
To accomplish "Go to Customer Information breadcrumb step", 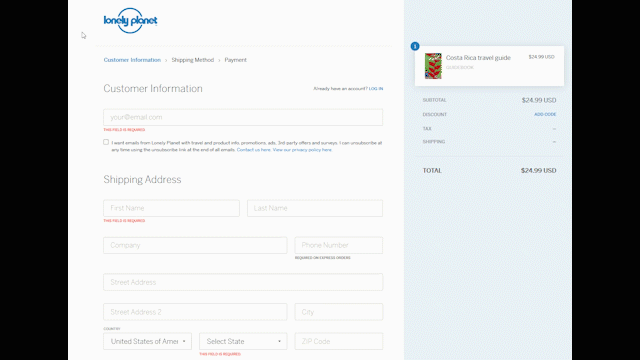I will point(132,60).
